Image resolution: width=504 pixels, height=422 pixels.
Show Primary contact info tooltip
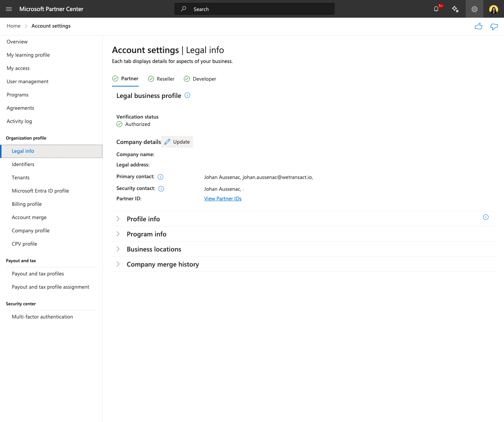pos(160,177)
